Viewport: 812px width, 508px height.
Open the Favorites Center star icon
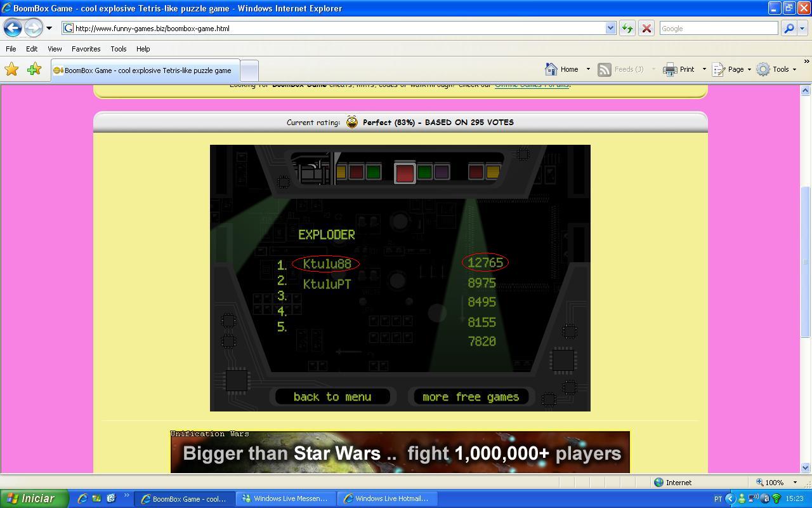click(x=11, y=69)
